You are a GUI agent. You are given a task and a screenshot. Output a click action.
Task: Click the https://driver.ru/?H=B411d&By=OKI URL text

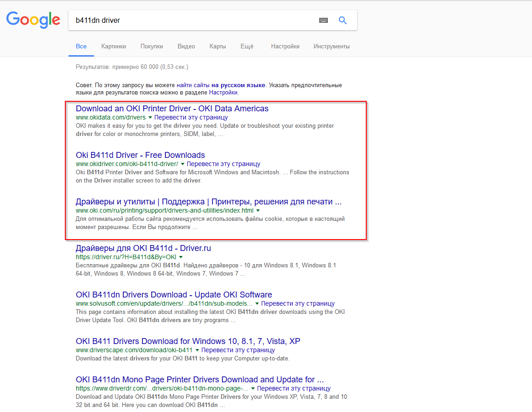[126, 257]
